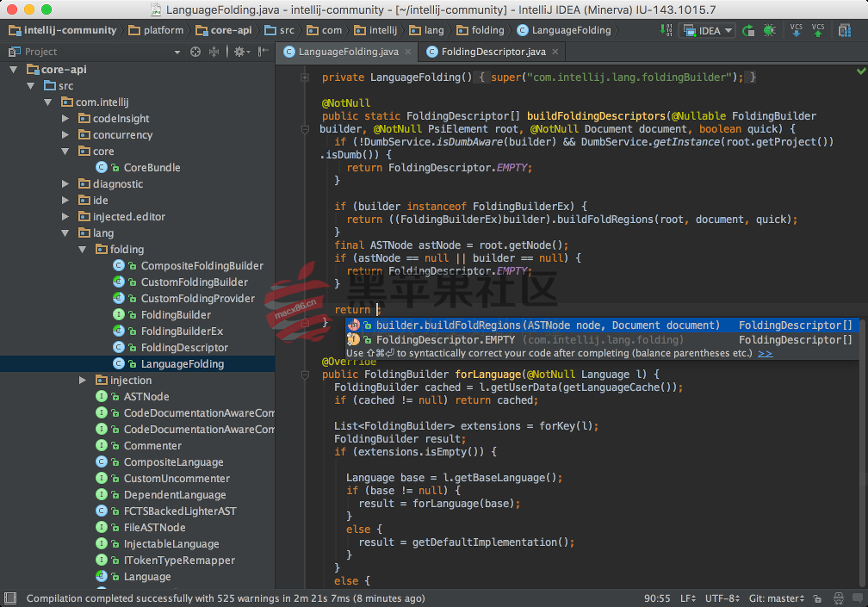Click the Scroll from Source target icon
Image resolution: width=868 pixels, height=607 pixels.
[x=195, y=52]
